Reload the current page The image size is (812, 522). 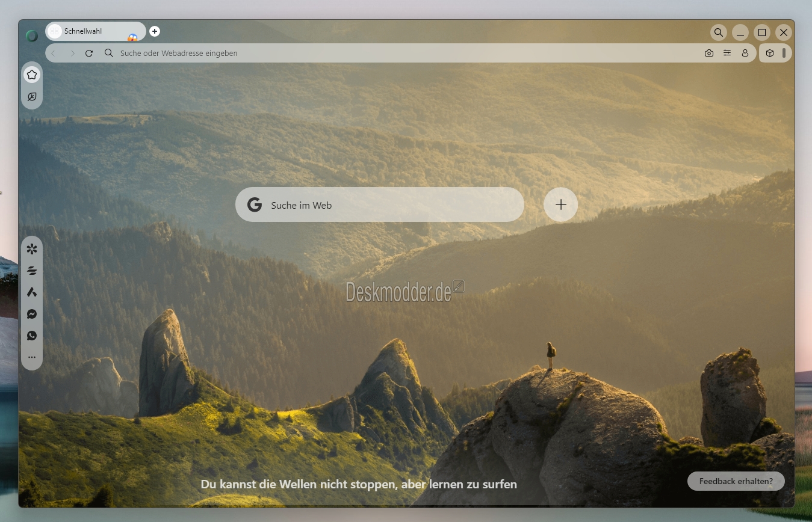(89, 54)
